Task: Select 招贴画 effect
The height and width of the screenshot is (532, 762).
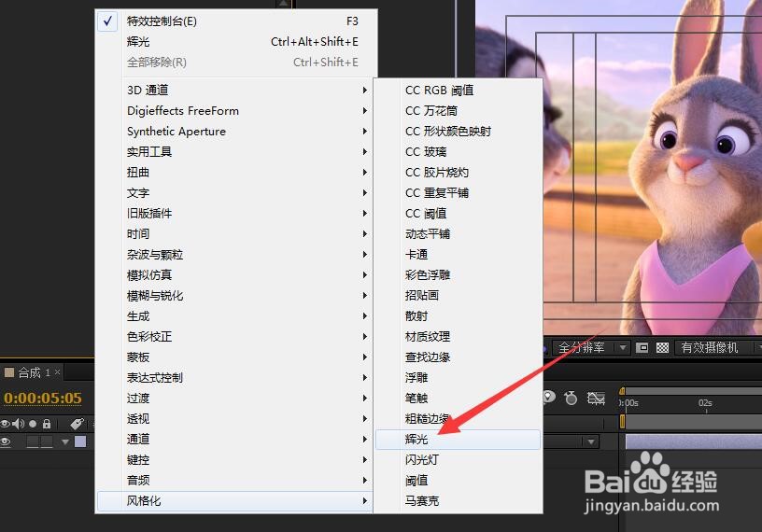Action: (458, 295)
